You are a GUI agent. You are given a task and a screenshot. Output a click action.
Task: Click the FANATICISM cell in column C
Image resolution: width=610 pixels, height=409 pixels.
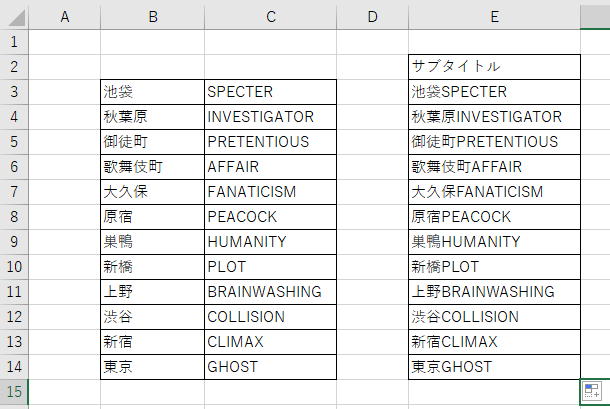270,192
